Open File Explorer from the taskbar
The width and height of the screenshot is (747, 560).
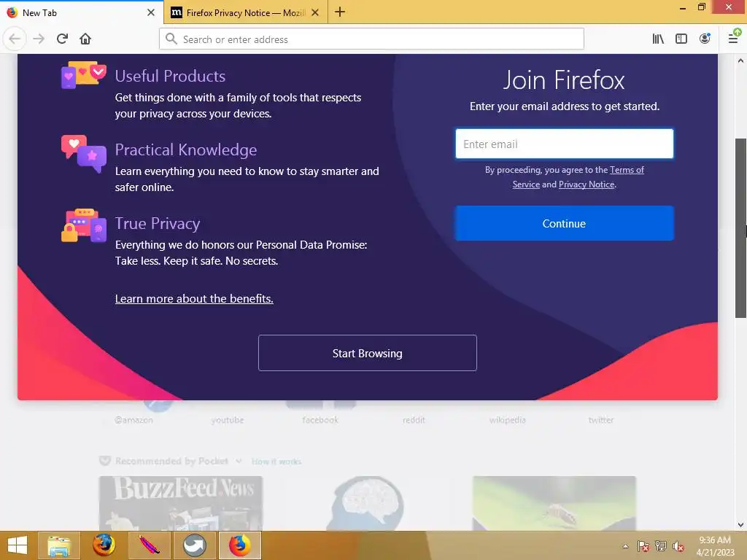click(59, 545)
